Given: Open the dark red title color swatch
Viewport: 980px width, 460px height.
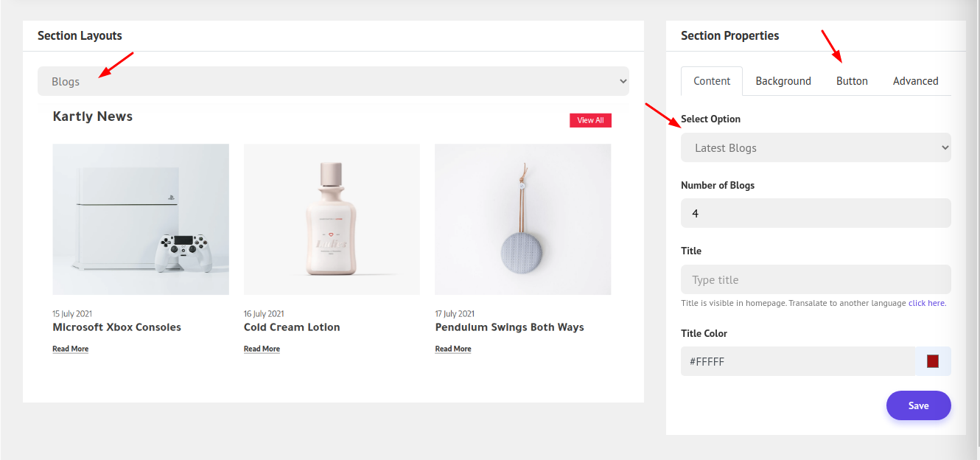Looking at the screenshot, I should (x=933, y=361).
